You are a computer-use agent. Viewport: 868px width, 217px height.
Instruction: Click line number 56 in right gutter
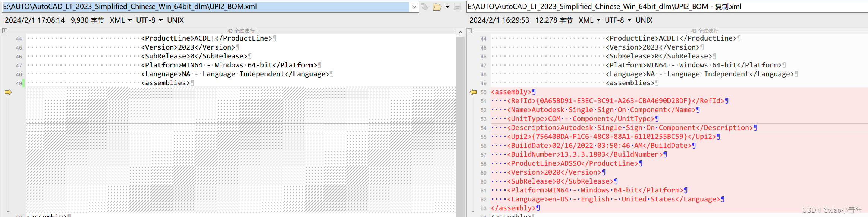point(483,146)
